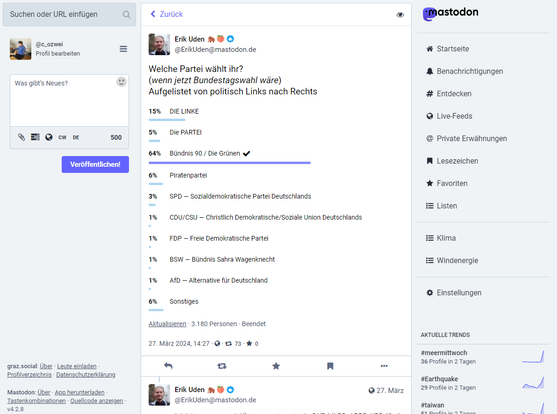The height and width of the screenshot is (414, 557).
Task: Focus the search or URL field
Action: [69, 14]
